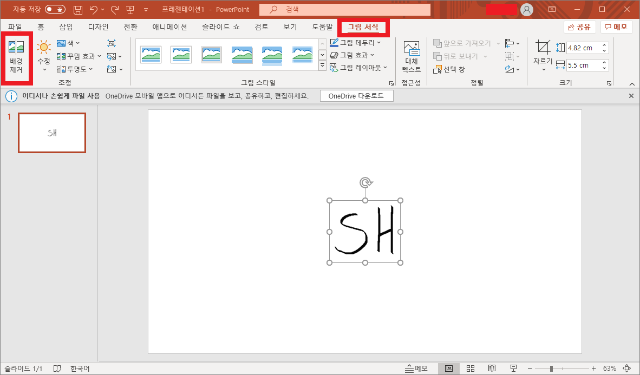Select slide 1 thumbnail in the panel

[x=52, y=133]
